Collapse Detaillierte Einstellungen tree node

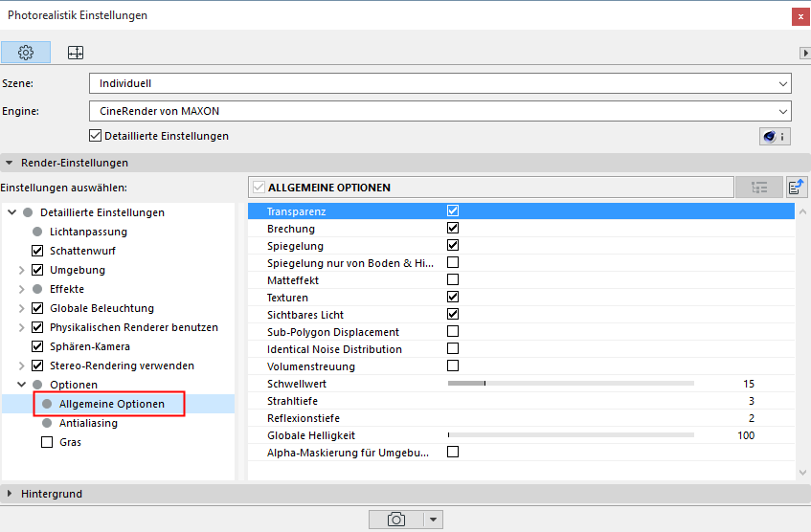tap(12, 212)
